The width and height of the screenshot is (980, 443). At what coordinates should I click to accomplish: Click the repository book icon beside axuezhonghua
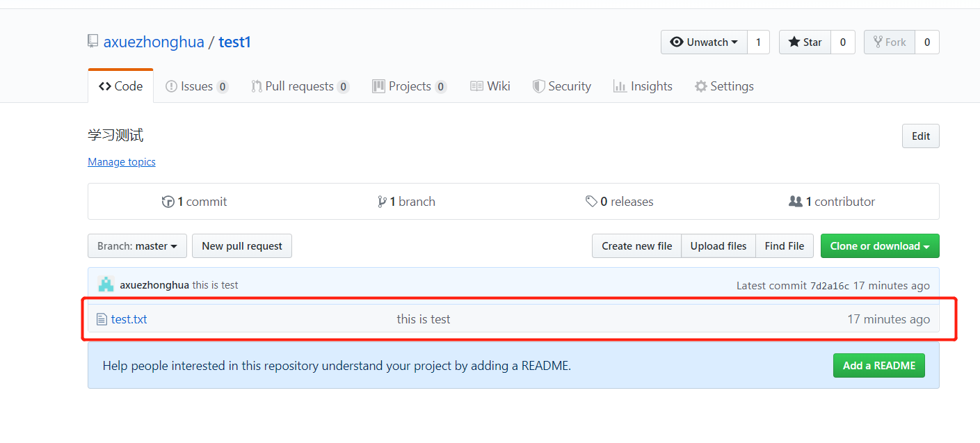click(93, 42)
